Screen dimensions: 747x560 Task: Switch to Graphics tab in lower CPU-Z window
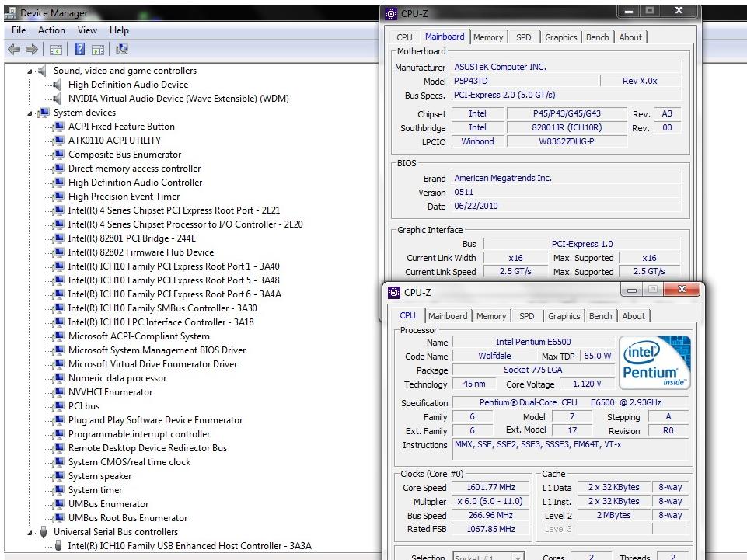click(564, 316)
